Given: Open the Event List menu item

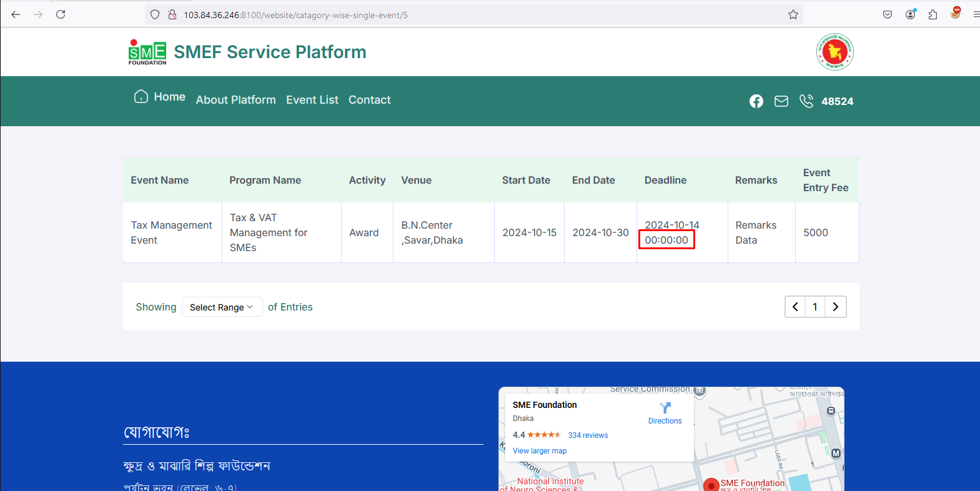Looking at the screenshot, I should tap(312, 100).
